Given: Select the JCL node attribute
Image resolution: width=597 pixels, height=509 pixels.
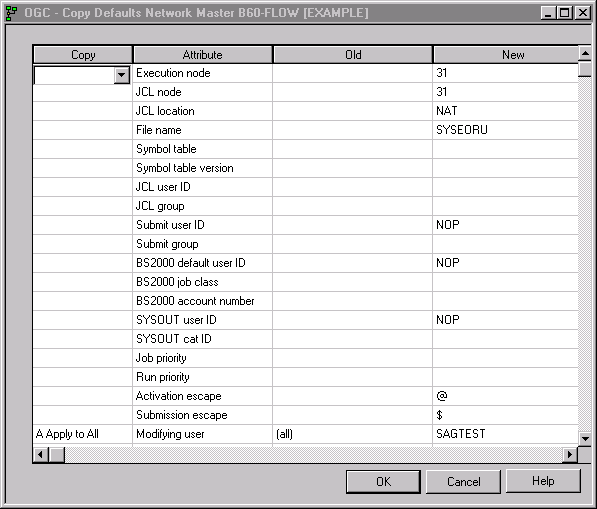Looking at the screenshot, I should point(203,92).
